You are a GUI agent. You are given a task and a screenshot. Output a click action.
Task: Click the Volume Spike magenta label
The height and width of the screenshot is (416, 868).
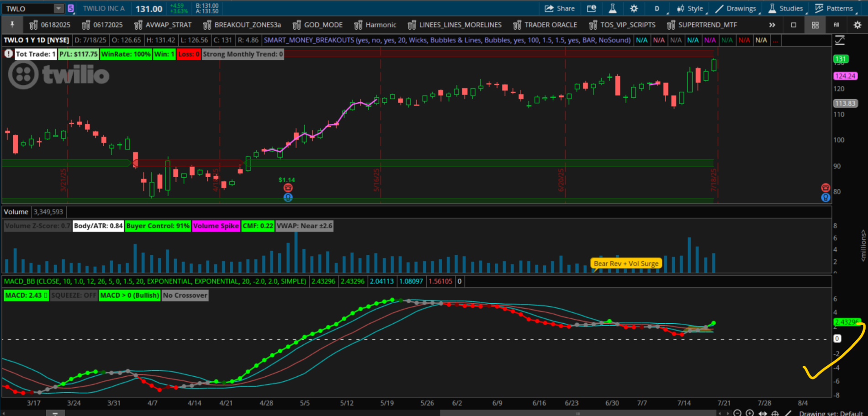216,226
